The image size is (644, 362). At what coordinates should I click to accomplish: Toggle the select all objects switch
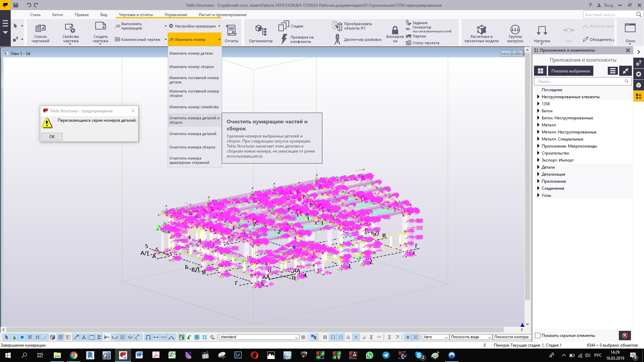pyautogui.click(x=7, y=337)
